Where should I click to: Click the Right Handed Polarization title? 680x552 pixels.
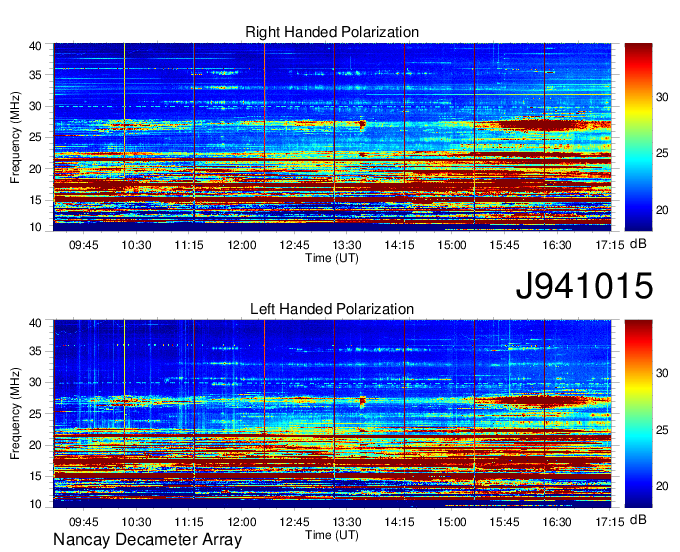332,32
